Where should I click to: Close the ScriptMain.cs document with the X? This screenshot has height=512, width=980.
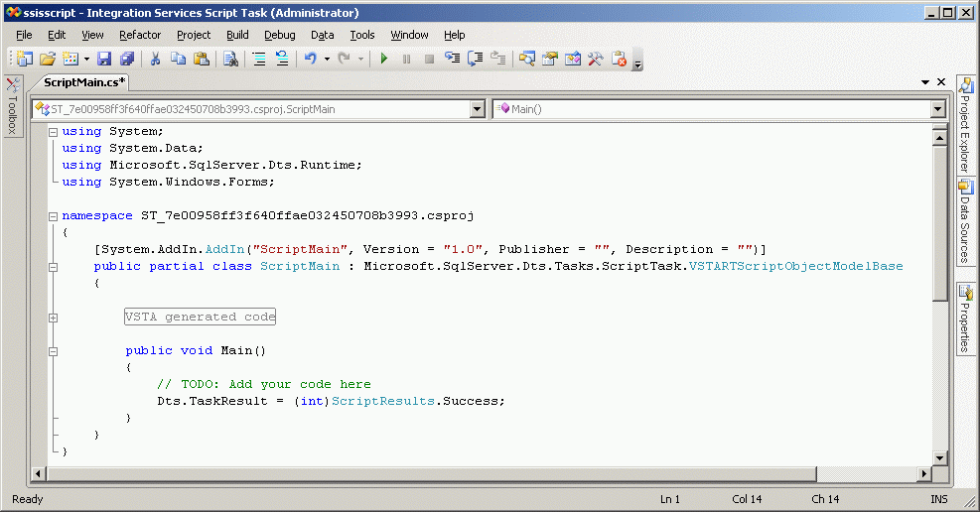941,82
